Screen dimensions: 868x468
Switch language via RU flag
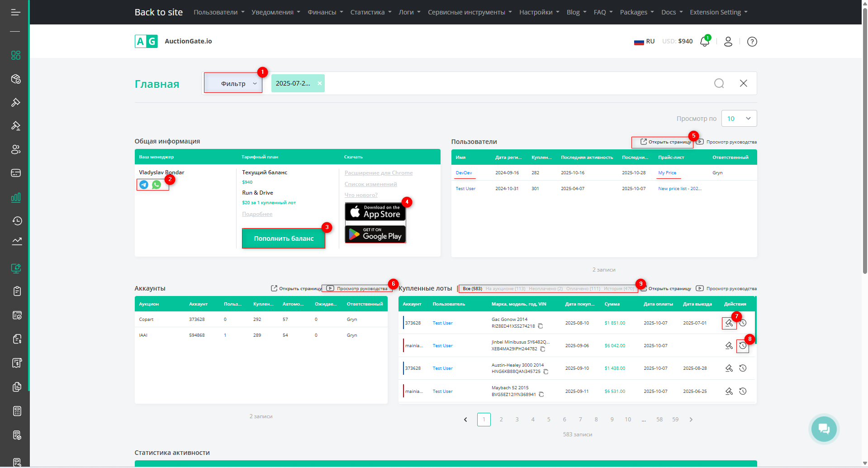[644, 42]
